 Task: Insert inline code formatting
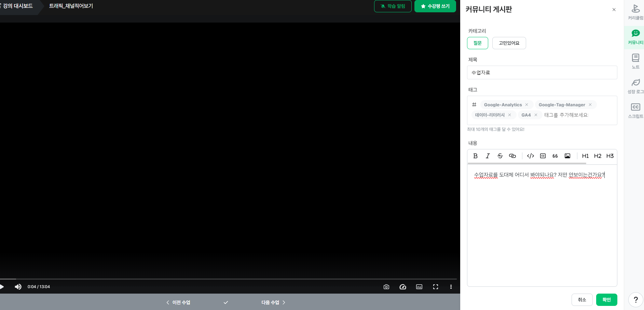tap(530, 156)
